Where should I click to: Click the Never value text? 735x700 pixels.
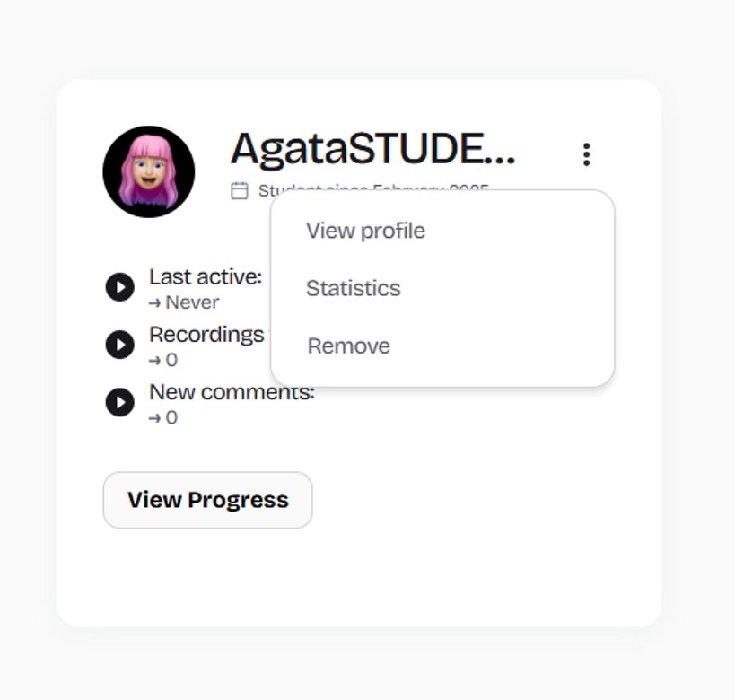click(192, 302)
